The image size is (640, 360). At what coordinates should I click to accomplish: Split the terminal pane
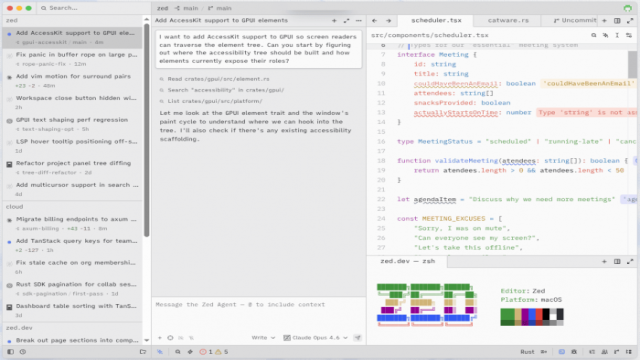[x=617, y=261]
